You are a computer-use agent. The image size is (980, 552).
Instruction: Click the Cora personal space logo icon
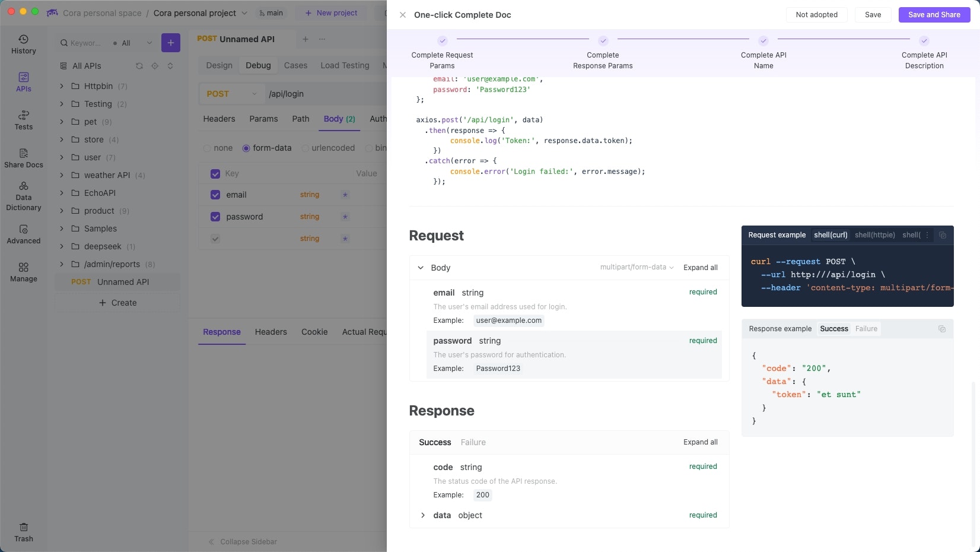tap(52, 12)
